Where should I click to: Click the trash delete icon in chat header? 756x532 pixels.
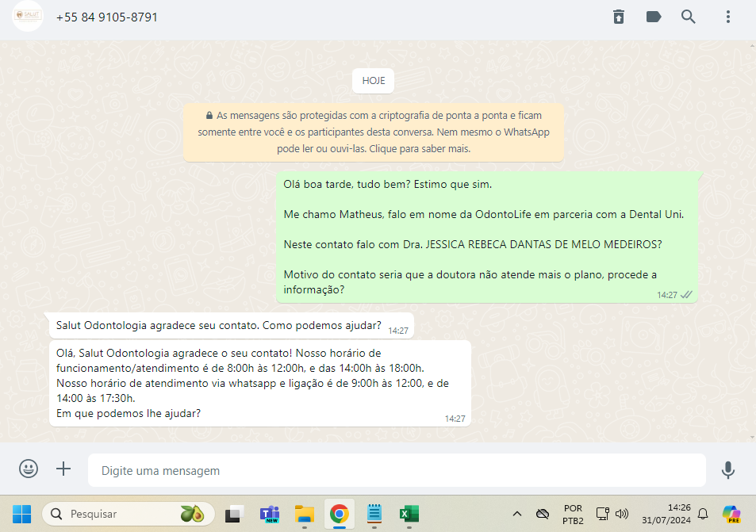pyautogui.click(x=619, y=17)
